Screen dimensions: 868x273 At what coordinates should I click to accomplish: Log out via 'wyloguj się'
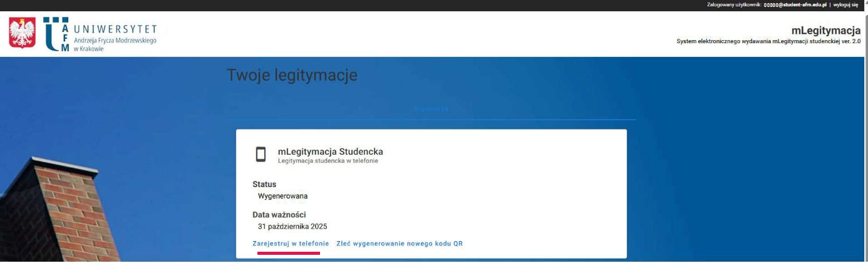click(x=845, y=4)
